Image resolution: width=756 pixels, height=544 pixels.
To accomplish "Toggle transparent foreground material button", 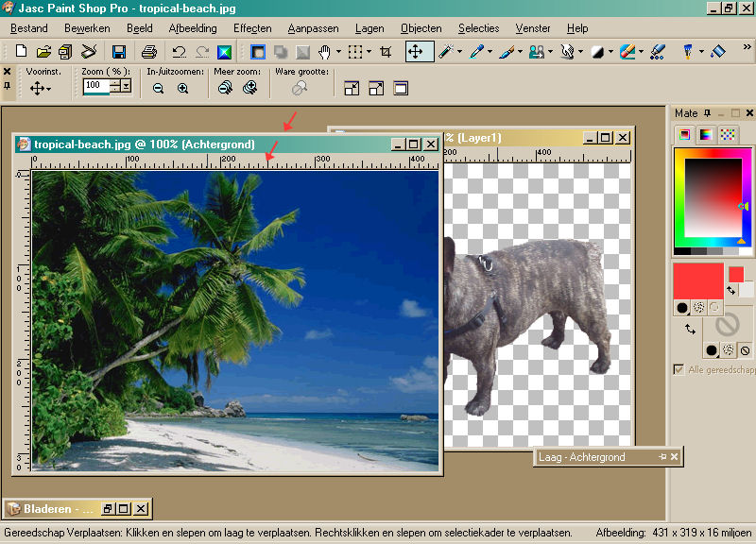I will coord(715,308).
